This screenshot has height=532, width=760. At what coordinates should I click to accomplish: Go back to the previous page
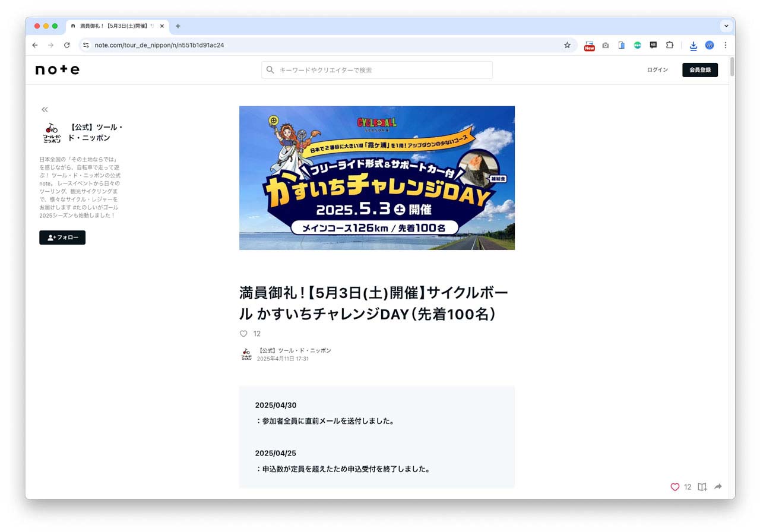point(35,45)
